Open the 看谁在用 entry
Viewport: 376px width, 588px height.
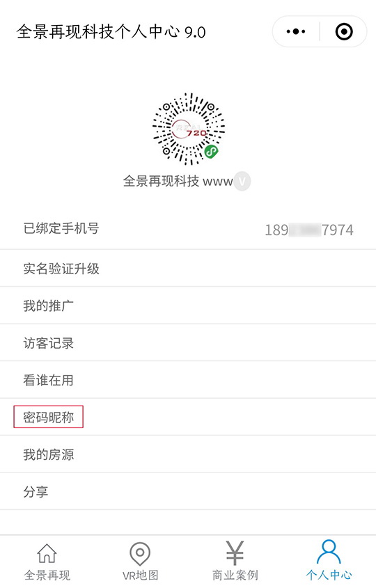[188, 380]
